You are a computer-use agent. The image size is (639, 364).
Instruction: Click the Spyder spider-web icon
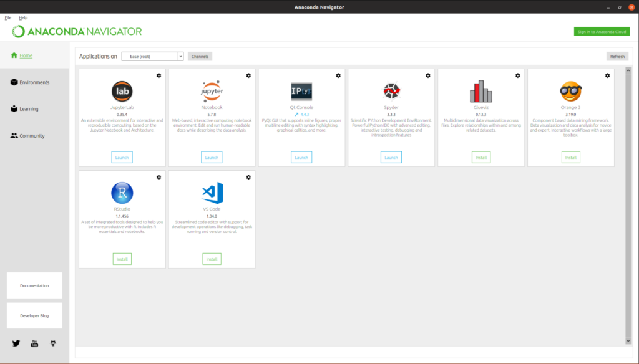[x=391, y=91]
